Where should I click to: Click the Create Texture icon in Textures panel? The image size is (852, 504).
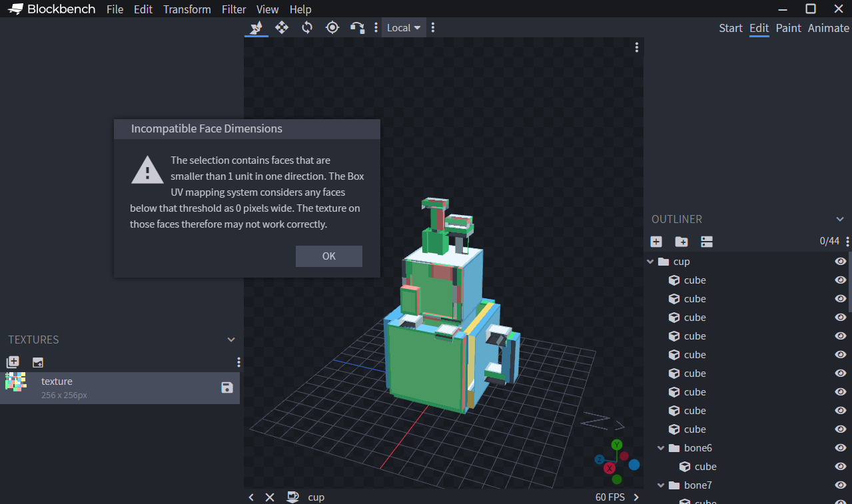coord(13,362)
